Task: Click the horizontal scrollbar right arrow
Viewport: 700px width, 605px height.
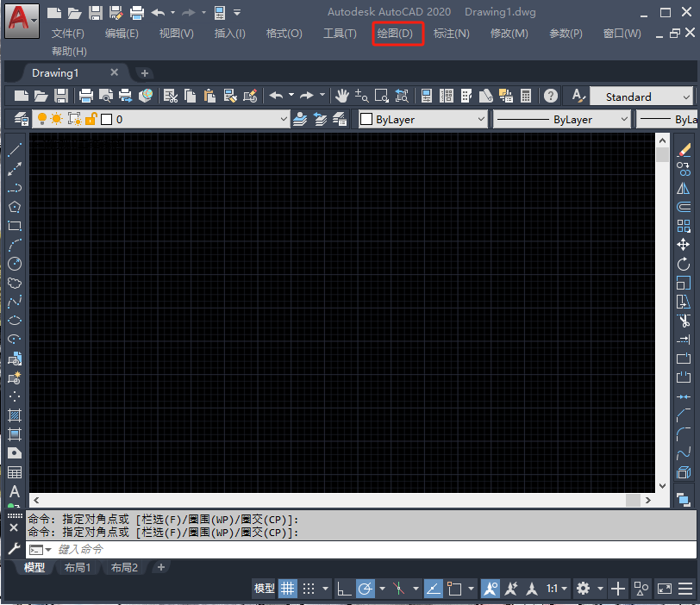Action: click(x=647, y=500)
